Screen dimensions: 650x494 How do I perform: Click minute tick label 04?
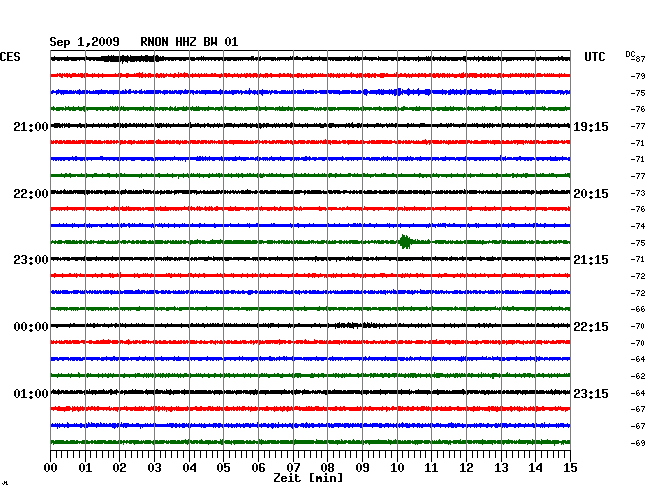click(x=189, y=468)
